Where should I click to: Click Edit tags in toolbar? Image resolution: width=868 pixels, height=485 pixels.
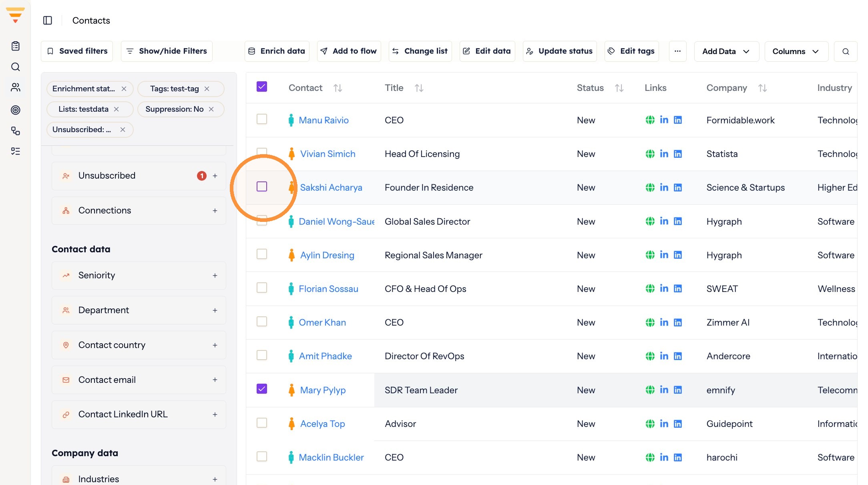[631, 51]
